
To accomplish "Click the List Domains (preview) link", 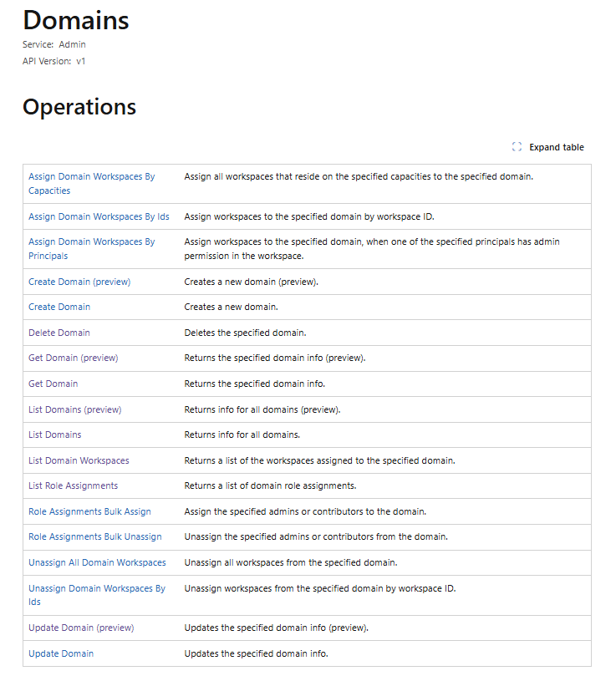I will 75,409.
